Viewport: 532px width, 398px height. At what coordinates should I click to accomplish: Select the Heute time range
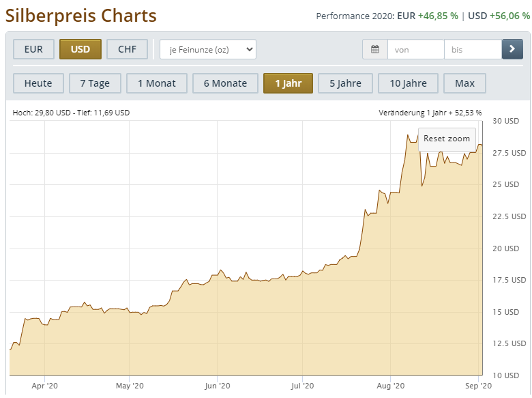coord(38,83)
